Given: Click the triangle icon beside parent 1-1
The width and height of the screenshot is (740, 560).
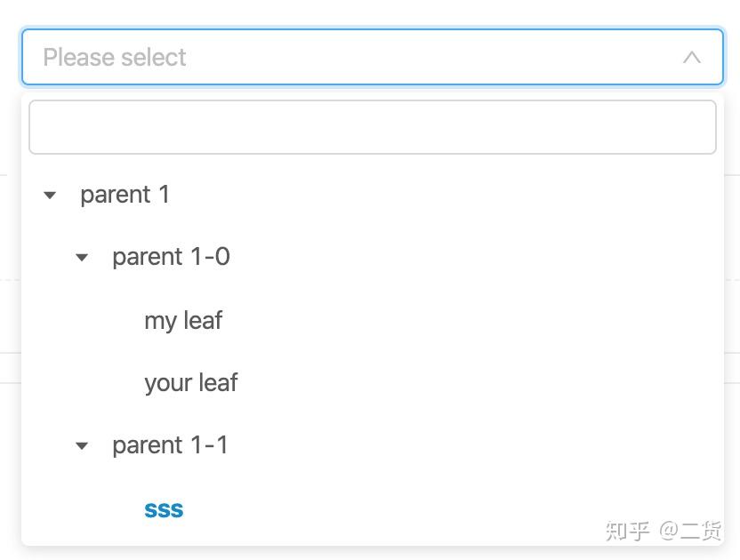Looking at the screenshot, I should click(82, 445).
